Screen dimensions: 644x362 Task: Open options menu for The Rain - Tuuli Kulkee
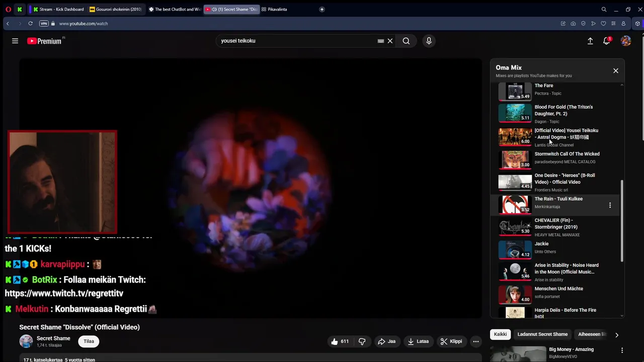point(610,205)
